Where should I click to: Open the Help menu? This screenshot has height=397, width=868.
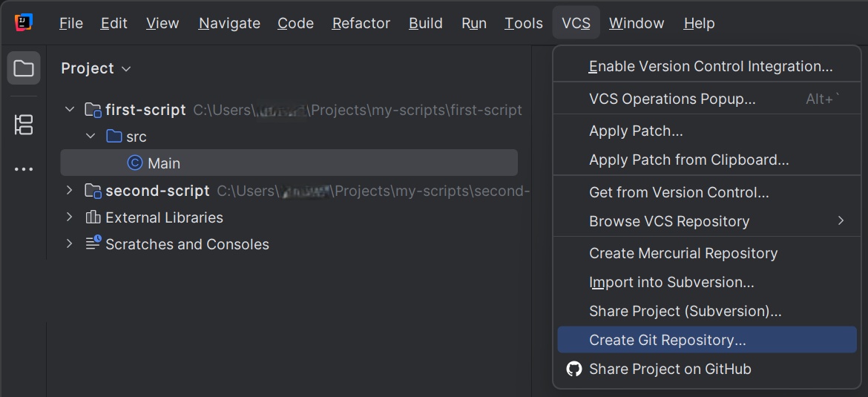point(699,23)
